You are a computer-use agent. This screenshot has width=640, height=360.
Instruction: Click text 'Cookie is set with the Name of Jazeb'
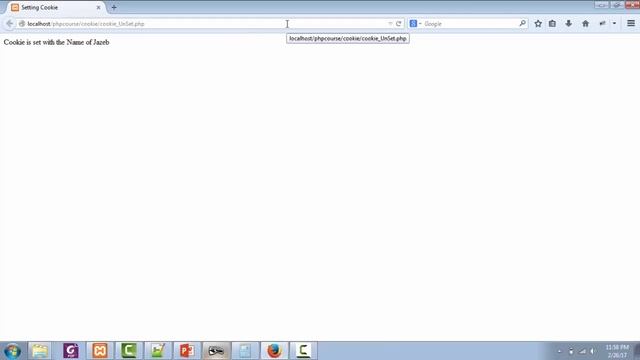tap(56, 42)
